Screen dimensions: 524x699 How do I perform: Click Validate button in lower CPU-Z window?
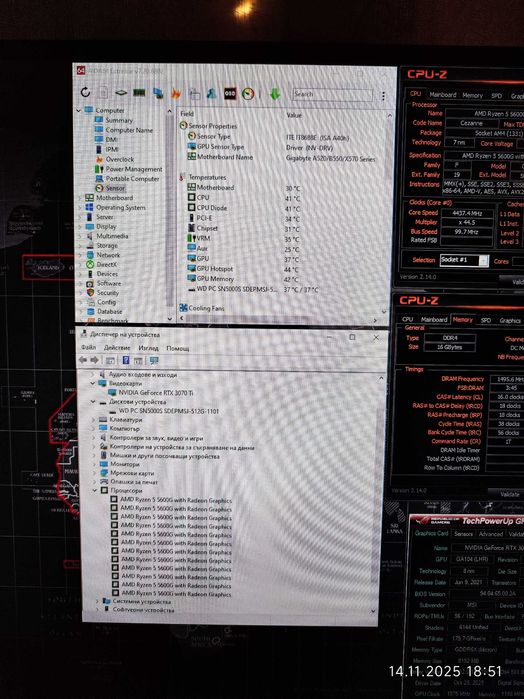point(509,494)
